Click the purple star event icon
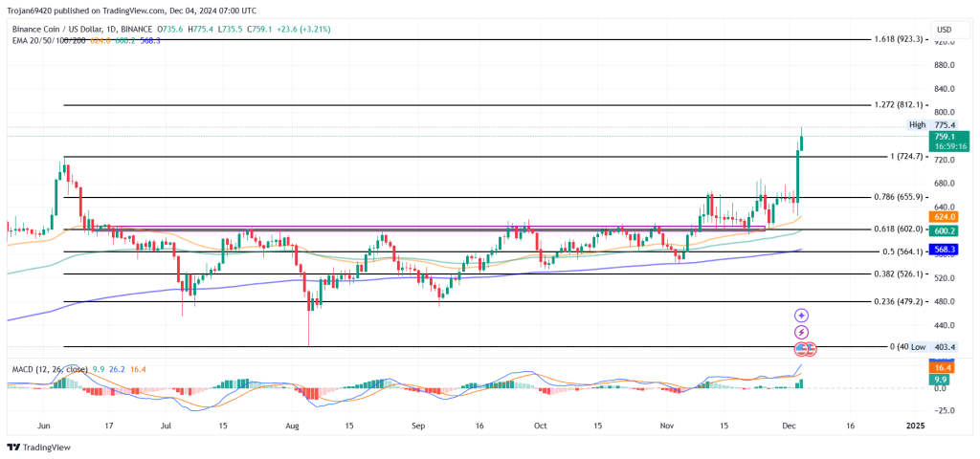The image size is (980, 459). click(801, 316)
